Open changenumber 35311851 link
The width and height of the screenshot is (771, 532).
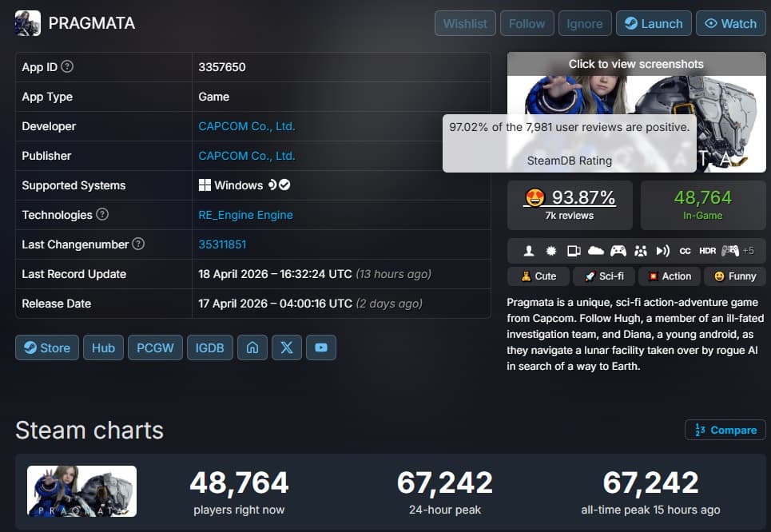[x=222, y=244]
